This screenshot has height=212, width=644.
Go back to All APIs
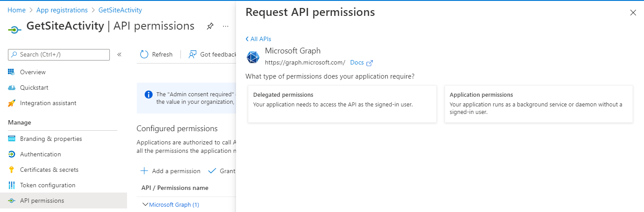(258, 39)
